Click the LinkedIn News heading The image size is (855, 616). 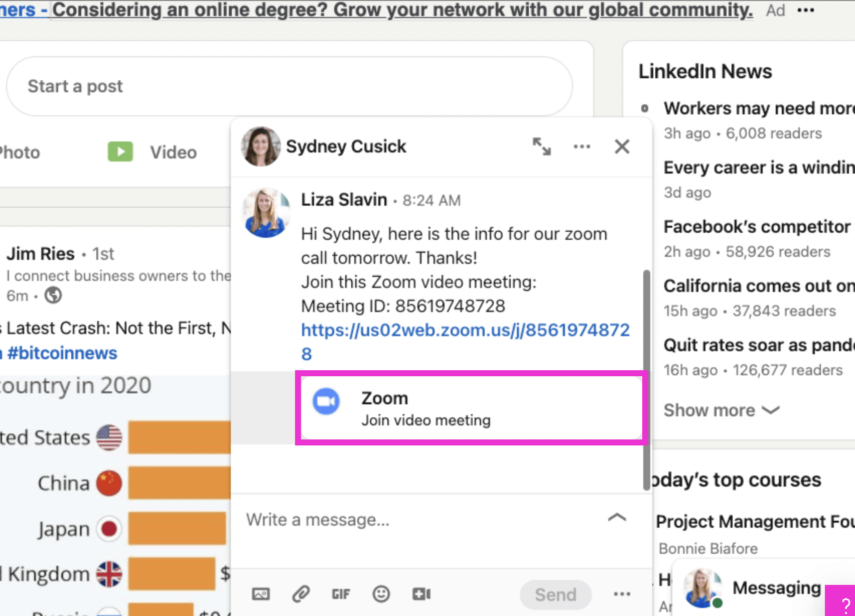tap(705, 71)
